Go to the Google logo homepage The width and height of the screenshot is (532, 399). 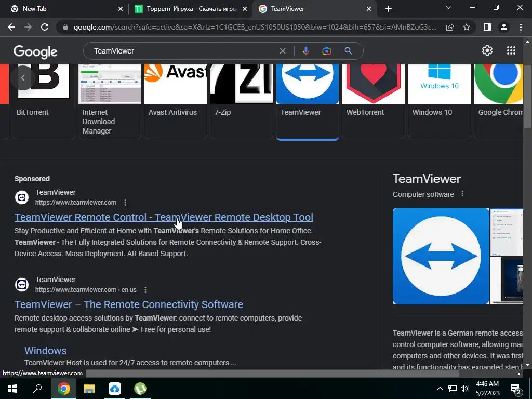[x=35, y=51]
